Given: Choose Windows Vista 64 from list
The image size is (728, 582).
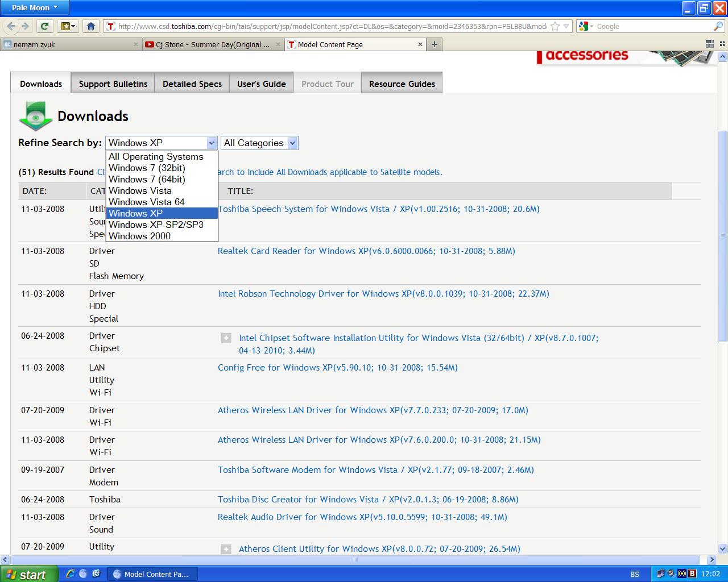Looking at the screenshot, I should (x=162, y=202).
